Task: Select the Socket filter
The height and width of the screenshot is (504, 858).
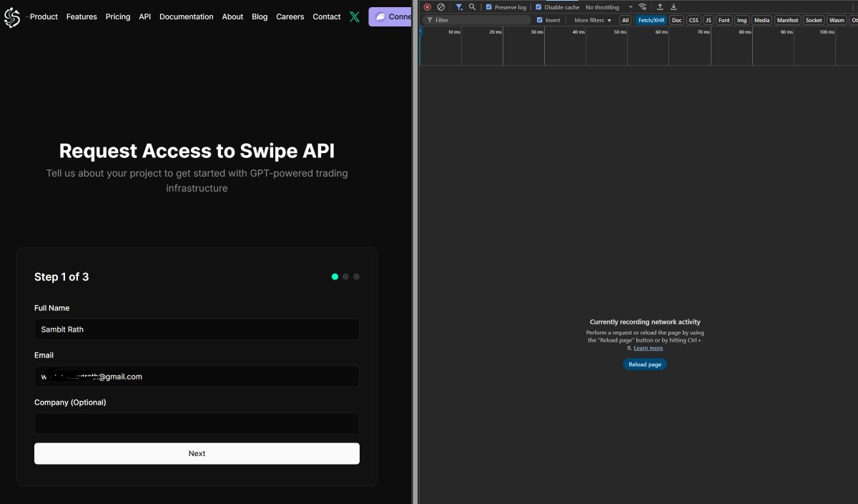Action: tap(814, 20)
